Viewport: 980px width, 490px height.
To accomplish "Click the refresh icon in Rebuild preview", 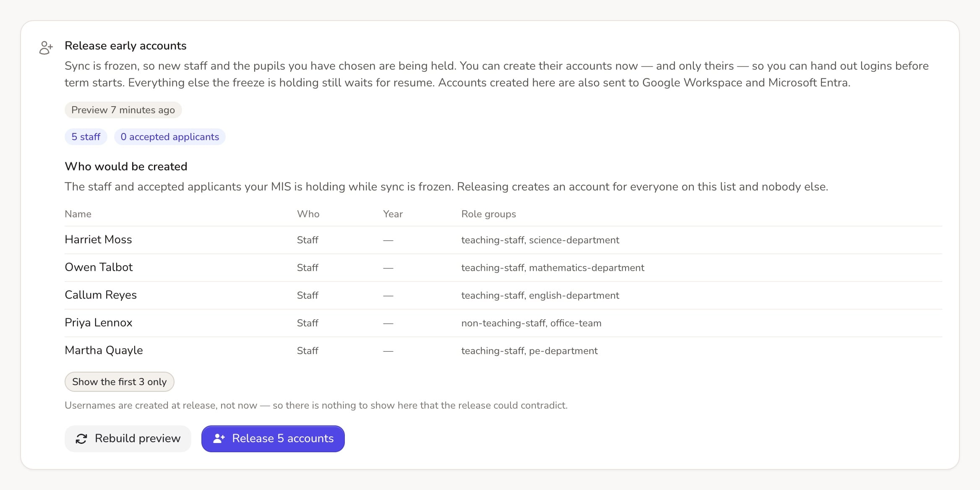I will click(81, 439).
